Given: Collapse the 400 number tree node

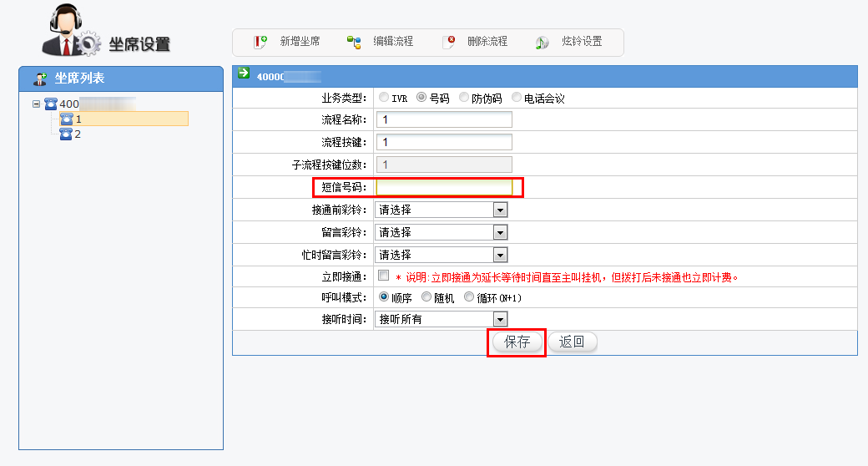Looking at the screenshot, I should click(x=36, y=104).
